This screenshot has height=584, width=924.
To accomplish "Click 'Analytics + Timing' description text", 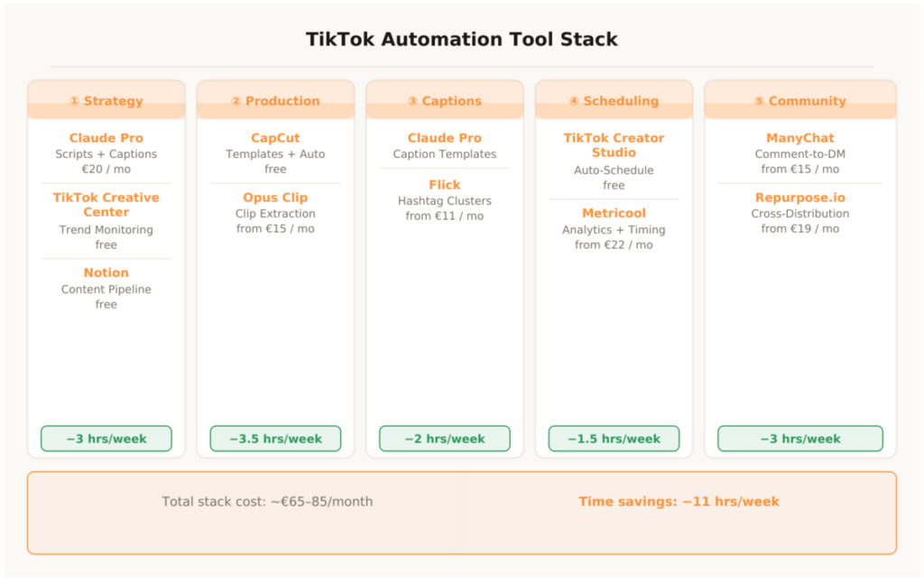I will coord(614,230).
